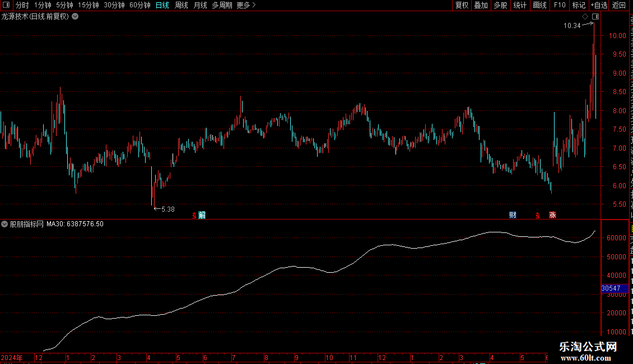Click the 2024年 label on time axis
633x364 pixels.
12,357
